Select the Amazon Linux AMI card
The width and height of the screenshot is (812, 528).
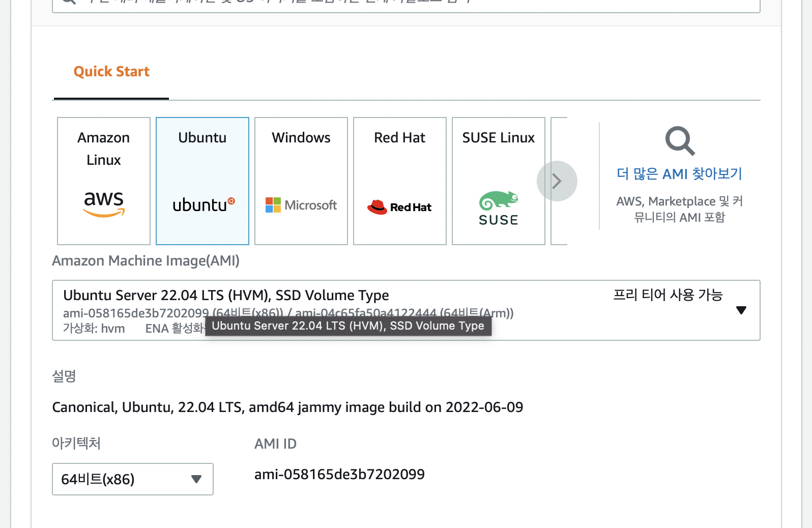tap(104, 181)
